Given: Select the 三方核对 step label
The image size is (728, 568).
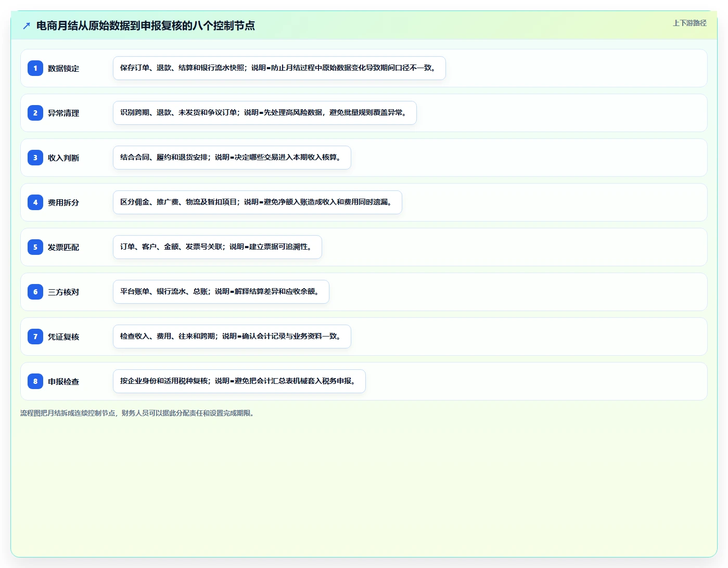Looking at the screenshot, I should (x=63, y=292).
